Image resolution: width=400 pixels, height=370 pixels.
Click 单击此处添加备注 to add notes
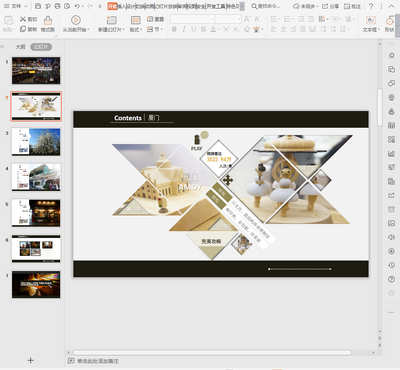click(x=98, y=361)
